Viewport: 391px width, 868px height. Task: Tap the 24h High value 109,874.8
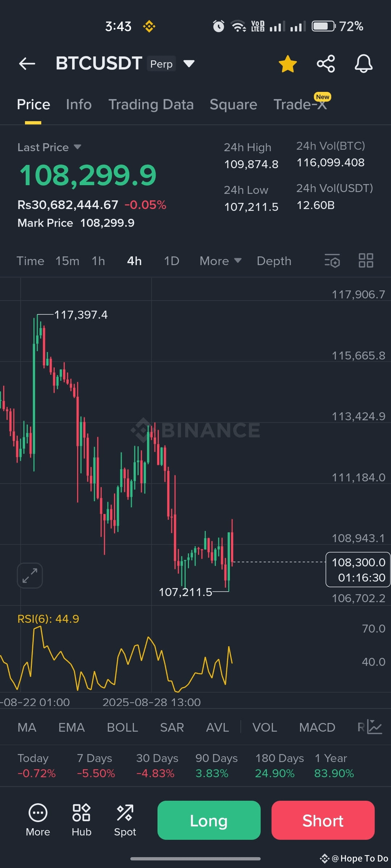251,164
